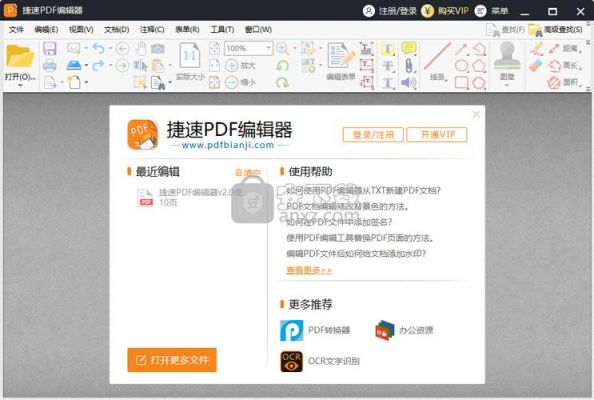This screenshot has height=400, width=594.
Task: Select the Pencil drawing tool
Action: pyautogui.click(x=536, y=49)
